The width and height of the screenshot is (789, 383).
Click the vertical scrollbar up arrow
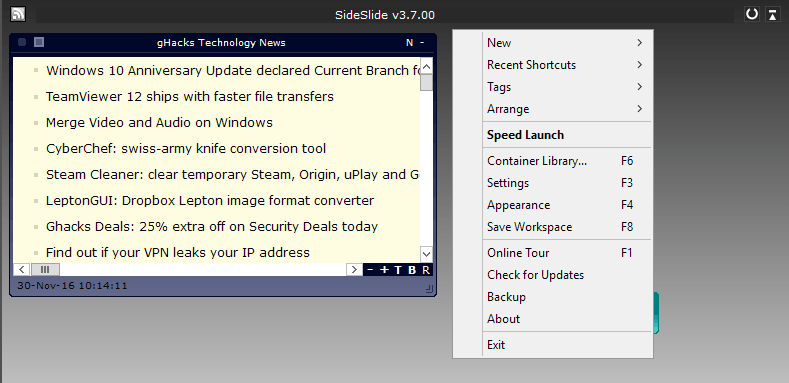pyautogui.click(x=426, y=66)
